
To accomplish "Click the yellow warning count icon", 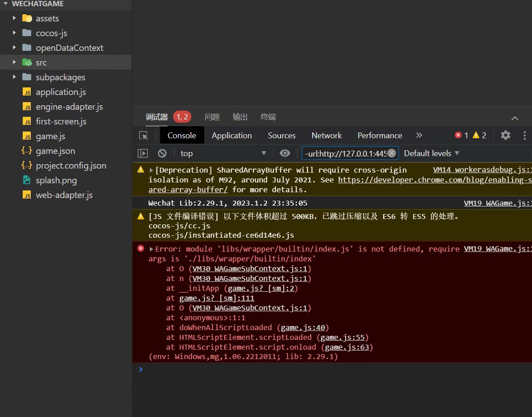I will (x=476, y=135).
